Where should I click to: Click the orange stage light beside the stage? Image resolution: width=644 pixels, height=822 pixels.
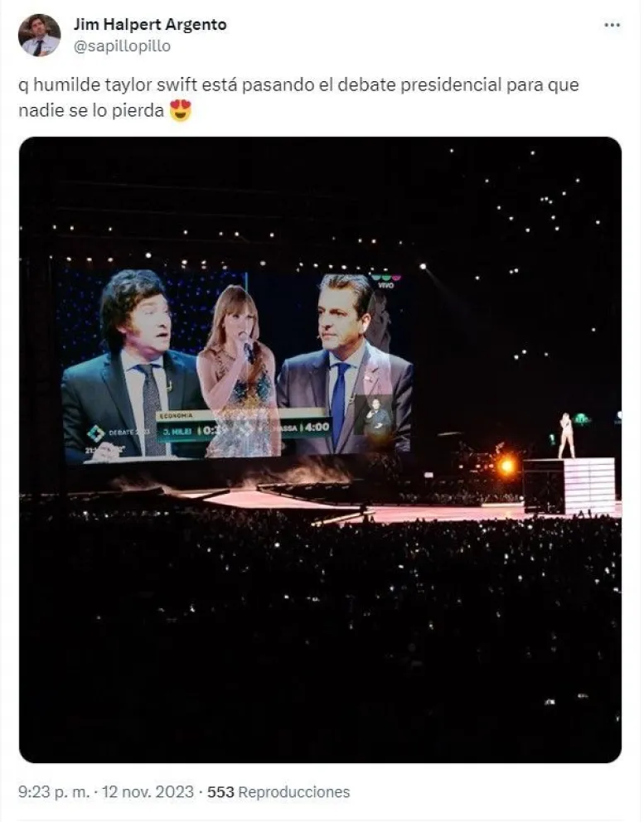tap(506, 466)
